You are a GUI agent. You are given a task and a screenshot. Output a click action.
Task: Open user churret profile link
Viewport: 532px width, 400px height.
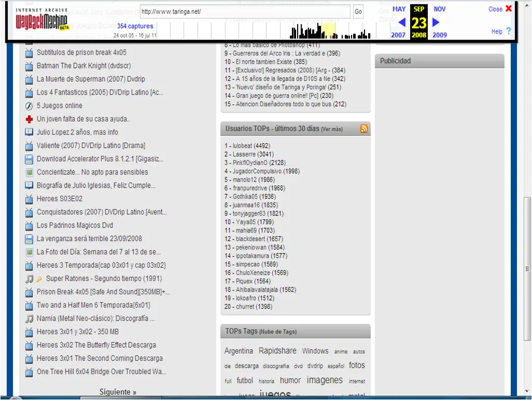(245, 306)
